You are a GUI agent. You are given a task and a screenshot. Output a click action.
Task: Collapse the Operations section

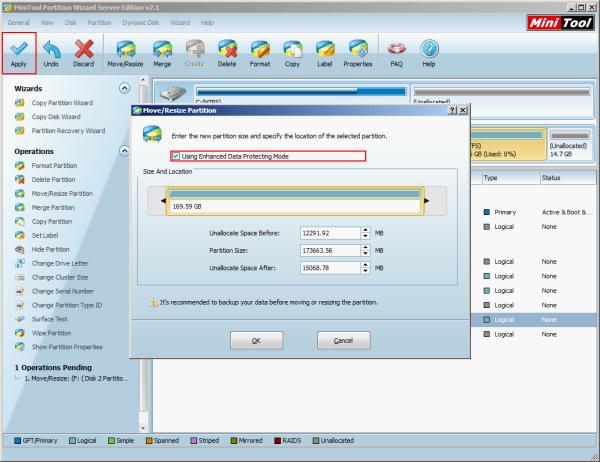[x=124, y=151]
